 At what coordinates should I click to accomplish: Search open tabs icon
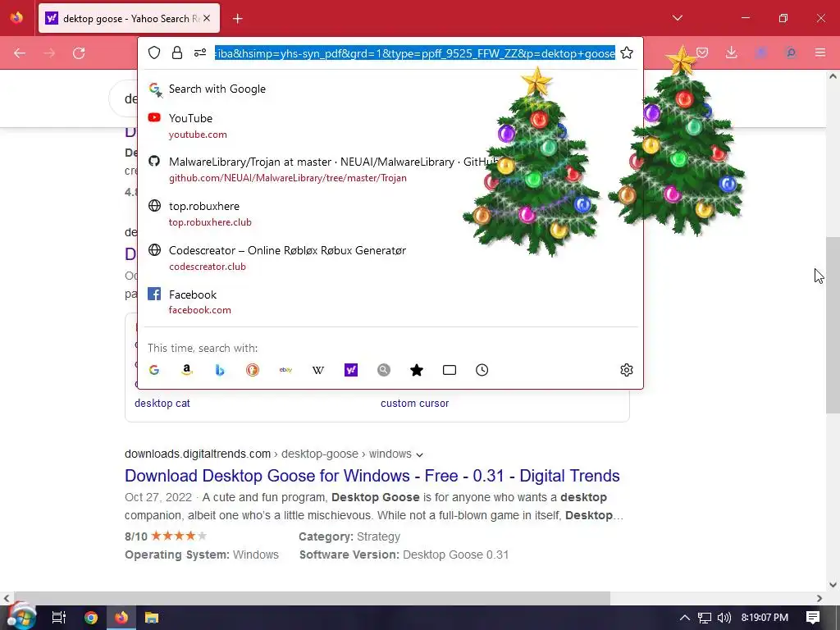point(450,370)
